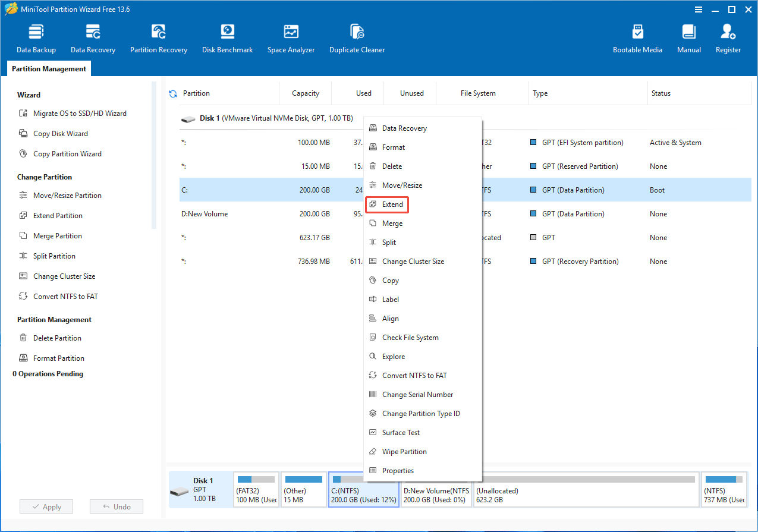Select Convert NTFS to FAT in the context menu
Screen dimensions: 758x532
423,376
